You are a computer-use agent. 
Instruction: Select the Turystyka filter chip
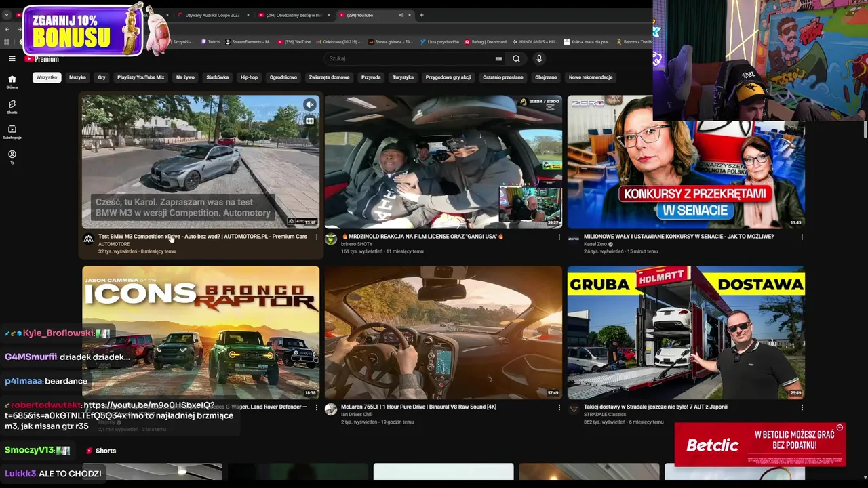(x=403, y=77)
